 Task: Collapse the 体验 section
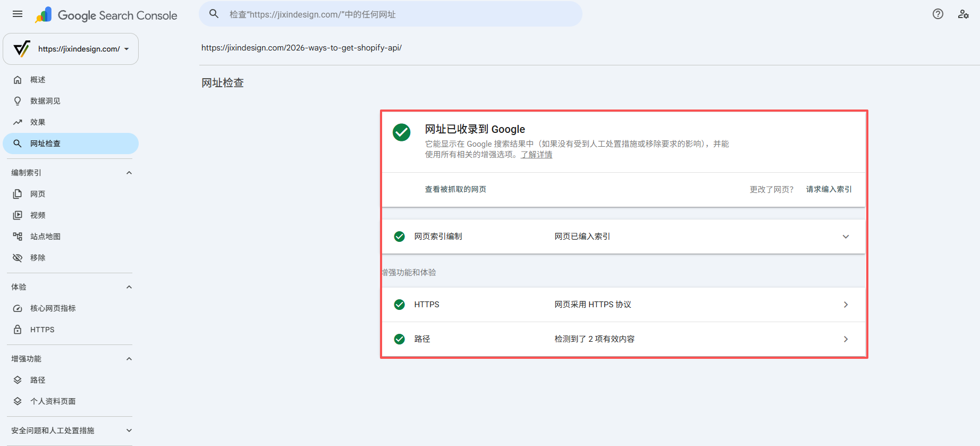pyautogui.click(x=129, y=287)
